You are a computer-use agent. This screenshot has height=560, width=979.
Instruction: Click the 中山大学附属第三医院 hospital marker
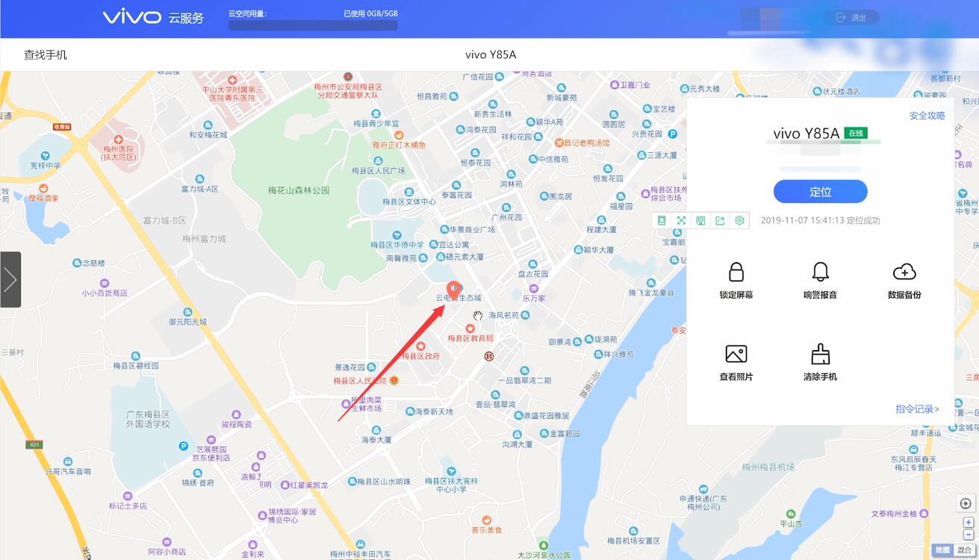pyautogui.click(x=232, y=80)
